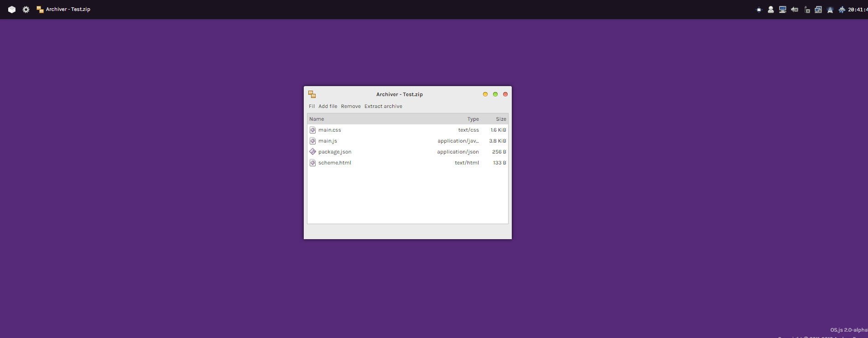Click the computer monitor tray icon
Viewport: 868px width, 338px height.
783,10
